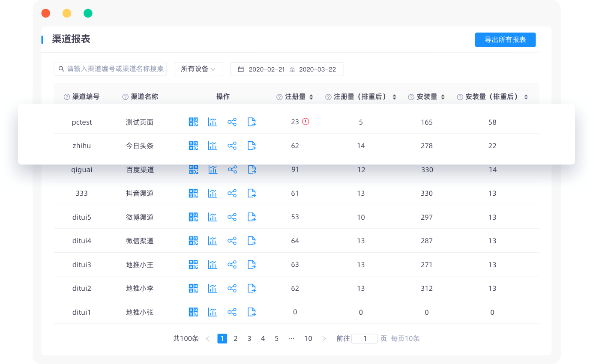Focus the channel search input field
Screen dimensions: 593x364
[110, 69]
